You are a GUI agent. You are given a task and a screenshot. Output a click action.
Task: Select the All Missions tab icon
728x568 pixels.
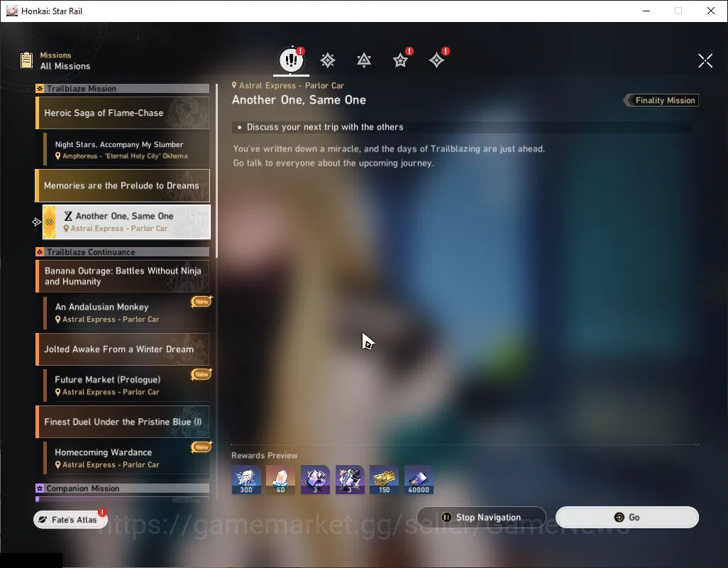pyautogui.click(x=291, y=60)
